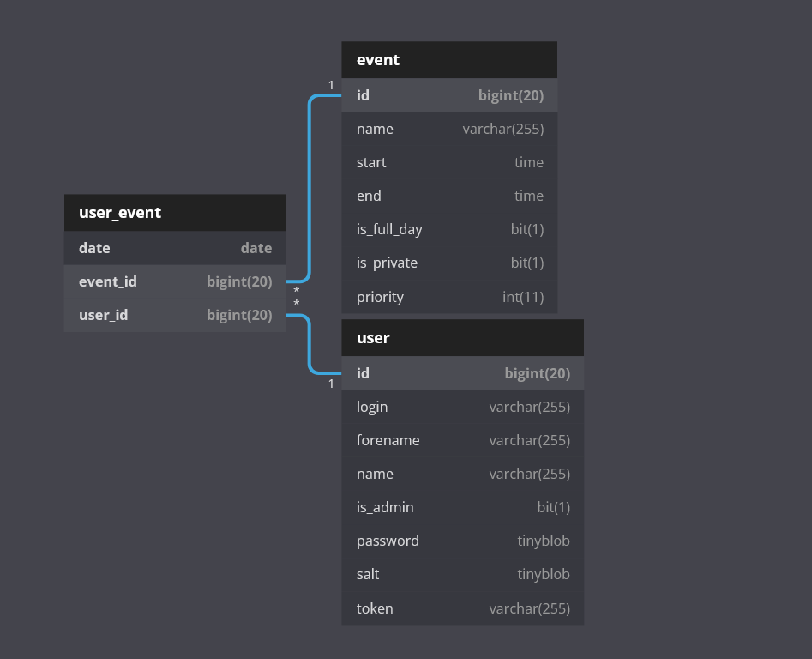Select the priority int(11) row
This screenshot has width=812, height=659.
tap(449, 297)
